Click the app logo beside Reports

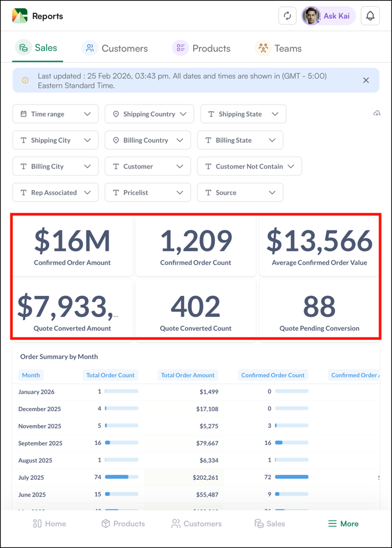coord(20,16)
